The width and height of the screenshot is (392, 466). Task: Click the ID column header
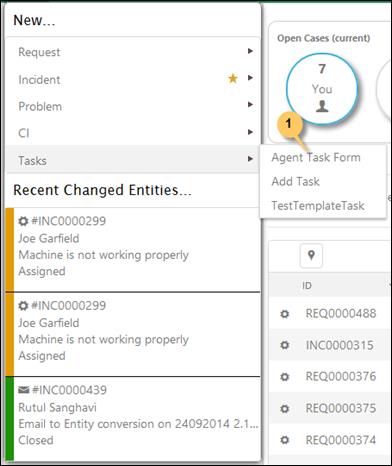[x=307, y=286]
